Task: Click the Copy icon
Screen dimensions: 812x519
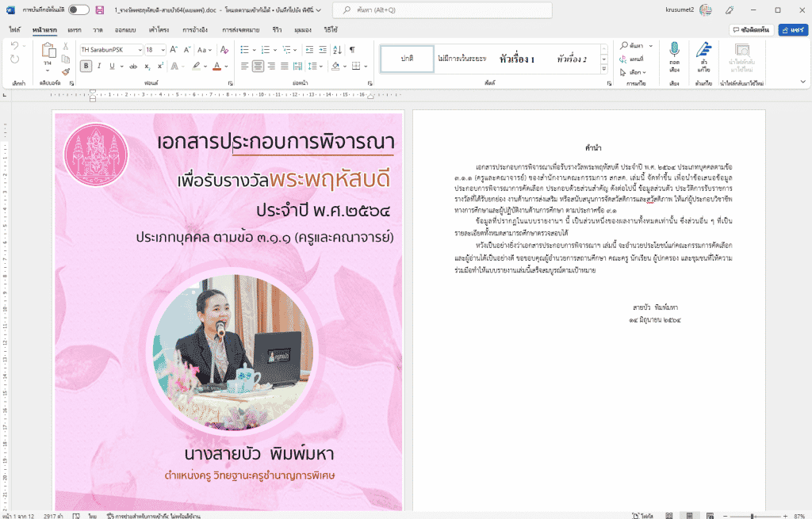Action: point(66,59)
